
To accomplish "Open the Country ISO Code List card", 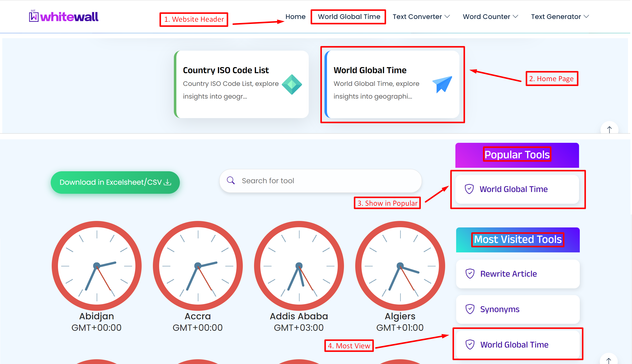I will pyautogui.click(x=241, y=84).
